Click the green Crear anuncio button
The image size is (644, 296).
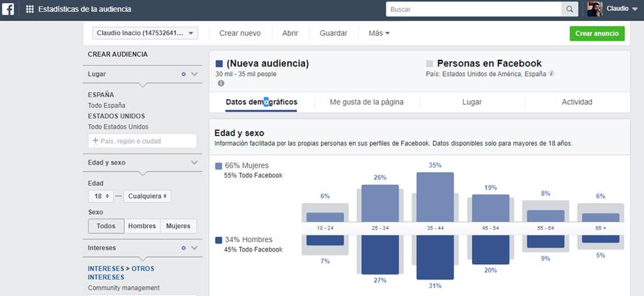coord(597,34)
